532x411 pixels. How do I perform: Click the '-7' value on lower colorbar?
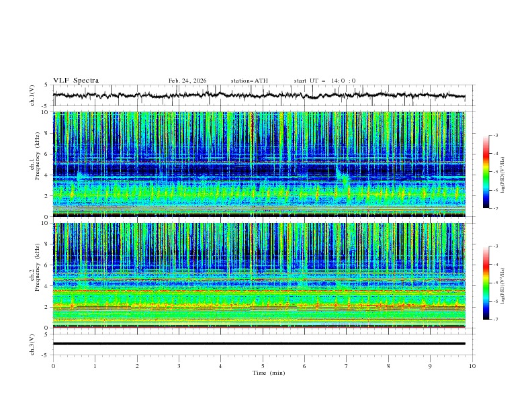496,320
